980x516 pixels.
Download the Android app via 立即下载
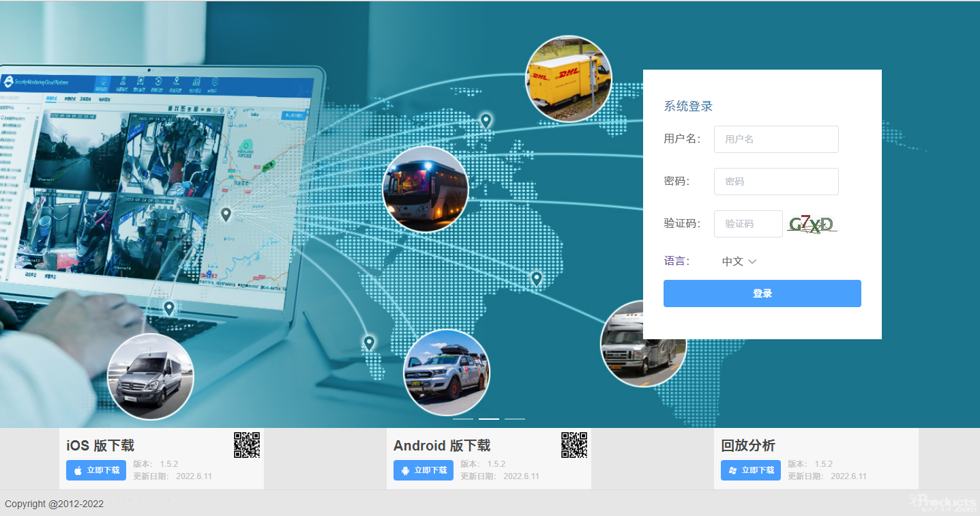coord(424,470)
